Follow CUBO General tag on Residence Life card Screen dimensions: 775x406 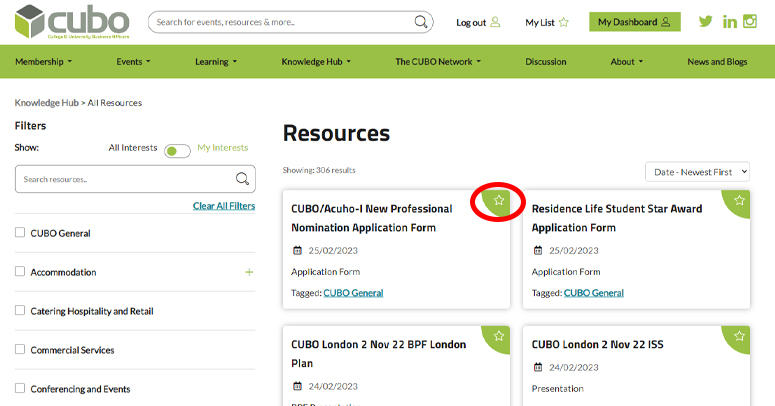coord(594,293)
